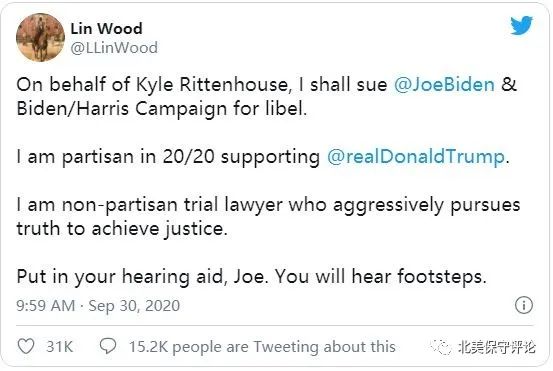553x371 pixels.
Task: Open the tweet info circle icon
Action: coord(524,305)
